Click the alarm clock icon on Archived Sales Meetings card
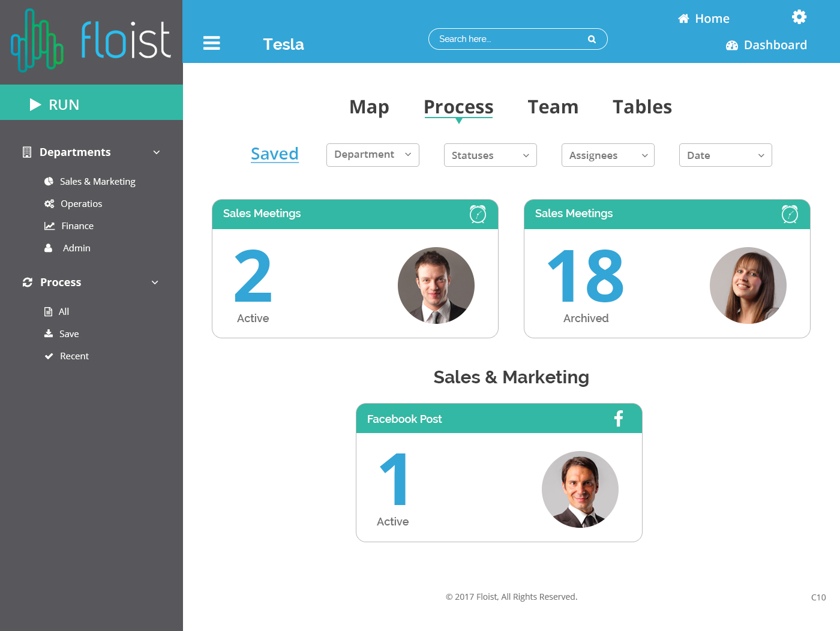Screen dimensions: 840x631 tap(790, 214)
